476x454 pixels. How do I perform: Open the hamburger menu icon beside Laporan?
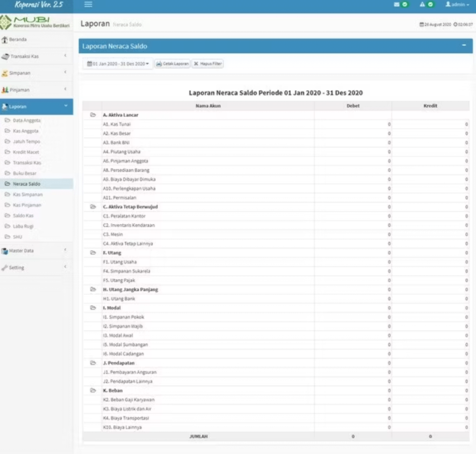(88, 5)
